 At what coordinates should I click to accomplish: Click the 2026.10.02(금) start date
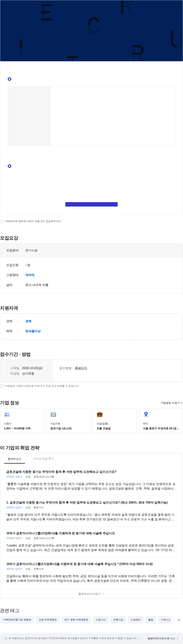[32, 368]
